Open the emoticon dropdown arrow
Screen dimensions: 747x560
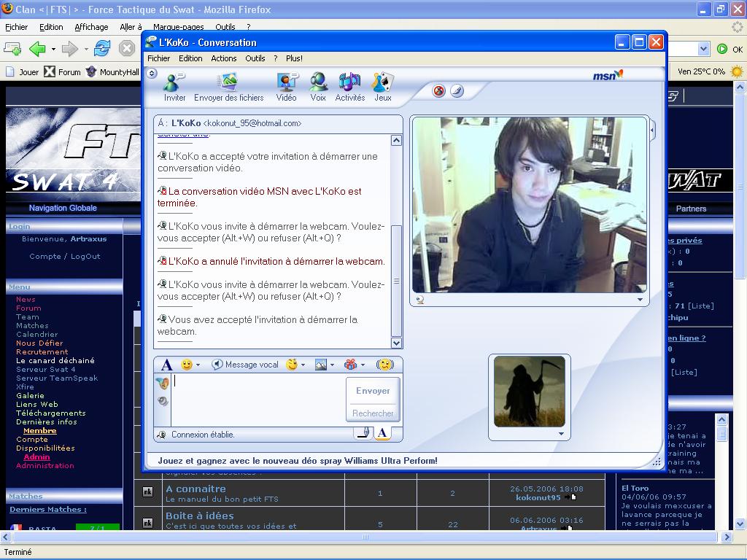click(x=198, y=365)
